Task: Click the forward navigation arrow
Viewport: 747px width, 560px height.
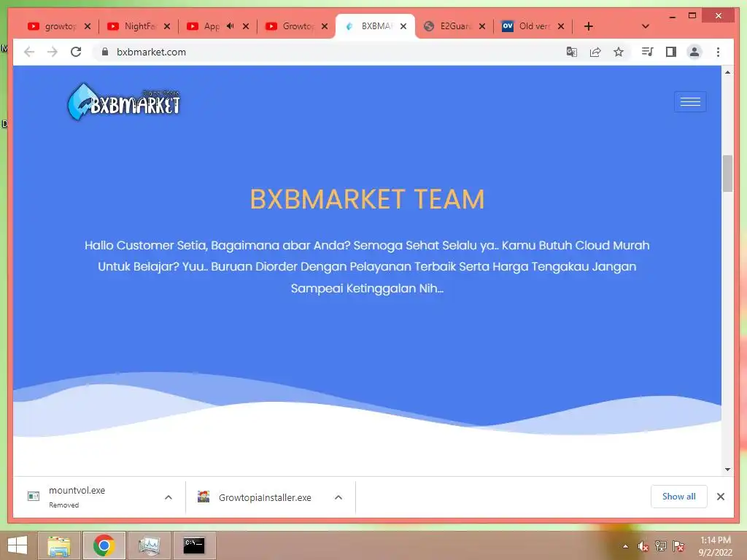Action: coord(53,52)
